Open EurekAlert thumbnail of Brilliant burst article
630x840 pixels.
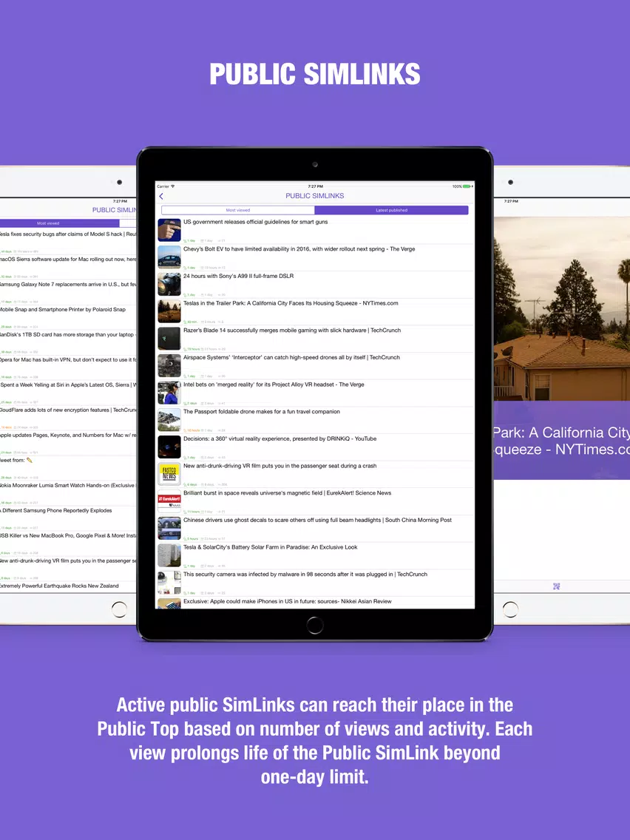click(x=169, y=501)
